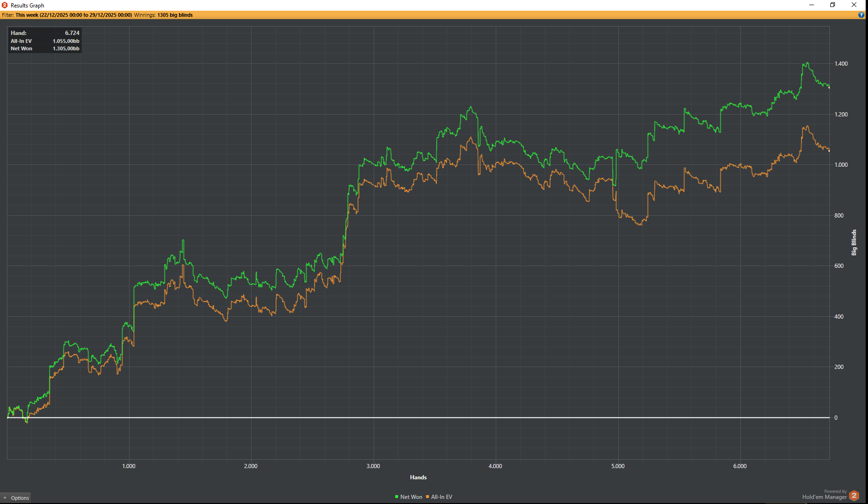The image size is (868, 504).
Task: Click the 200 big blinds y-axis label
Action: click(x=839, y=367)
